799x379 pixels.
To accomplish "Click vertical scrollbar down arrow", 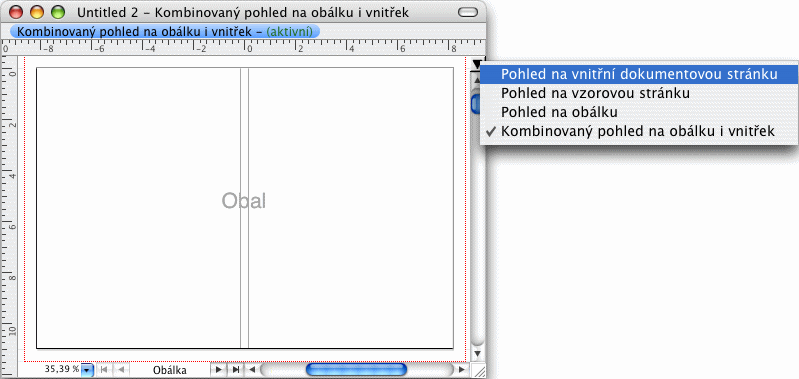I will point(477,353).
